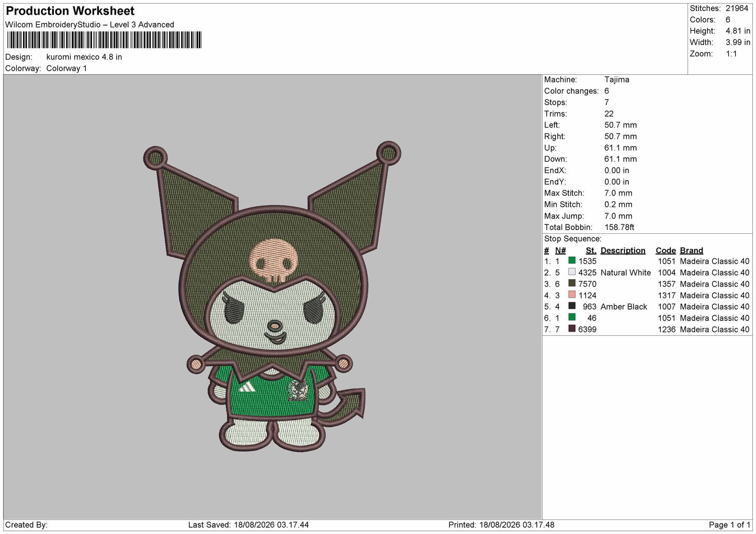This screenshot has height=534, width=756.
Task: Click the zoom value '1:1'
Action: [x=731, y=54]
